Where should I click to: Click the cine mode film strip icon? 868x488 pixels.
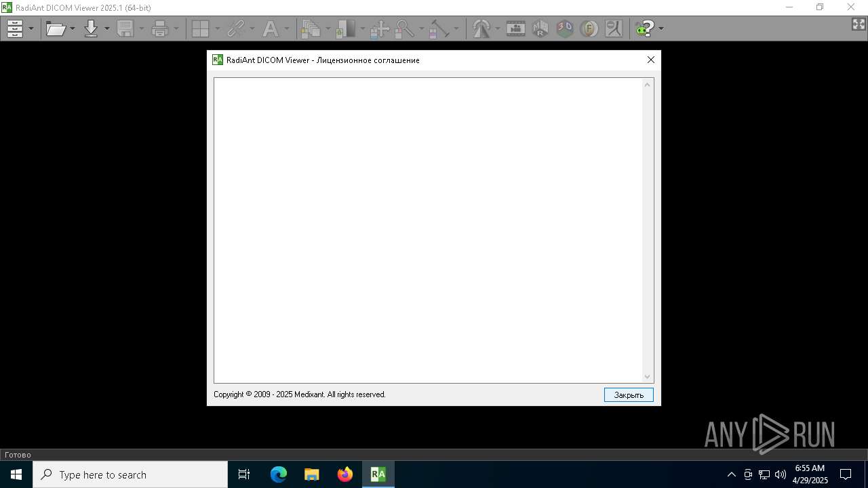click(516, 28)
